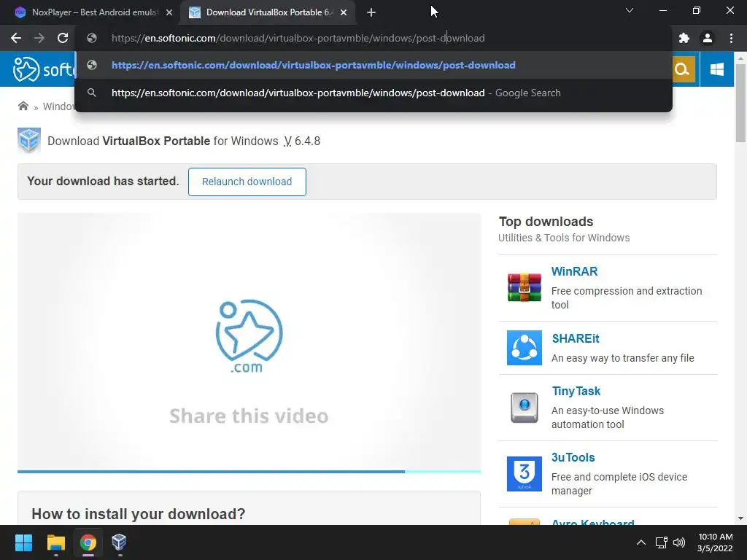The image size is (747, 560).
Task: Click the 'Your download has started.' text
Action: 103,181
